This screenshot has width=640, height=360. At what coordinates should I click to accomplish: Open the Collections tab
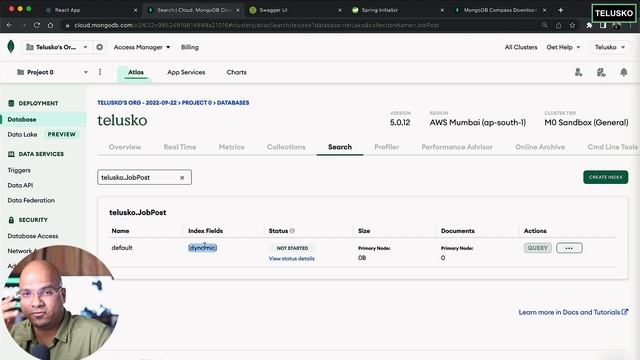pyautogui.click(x=286, y=147)
